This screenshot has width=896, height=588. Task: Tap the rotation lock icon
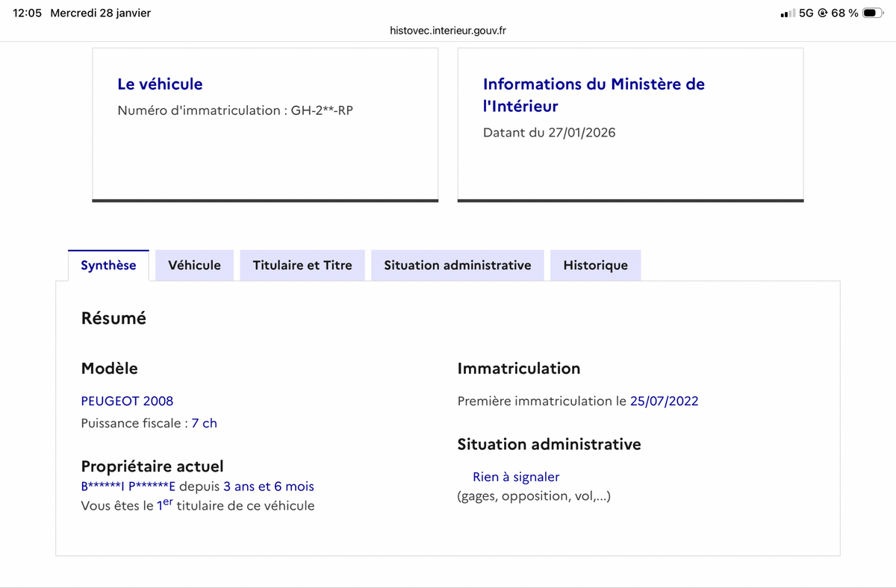click(822, 13)
